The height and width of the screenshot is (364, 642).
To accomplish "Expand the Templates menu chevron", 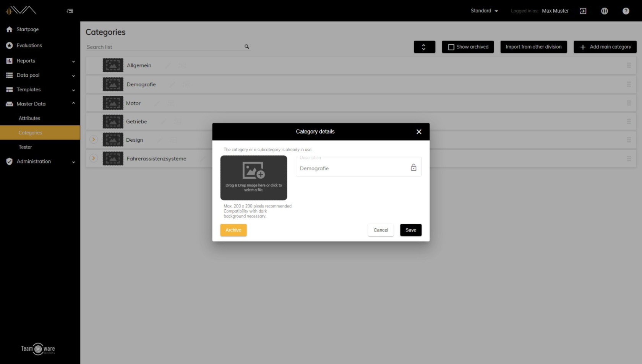I will click(73, 90).
